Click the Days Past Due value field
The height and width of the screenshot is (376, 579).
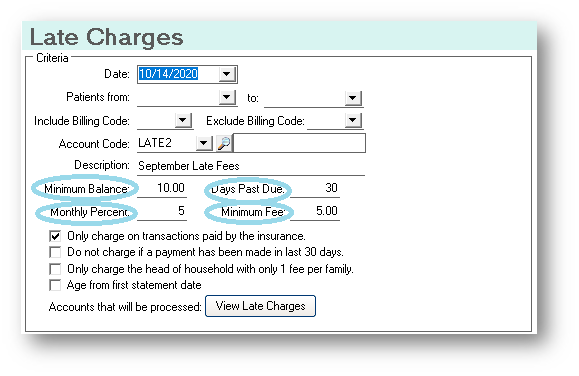(x=315, y=188)
